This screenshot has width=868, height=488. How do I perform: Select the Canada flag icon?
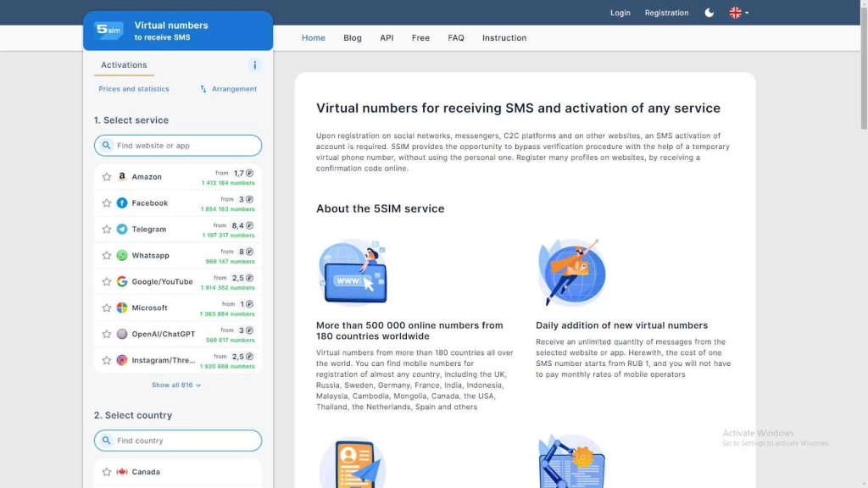pyautogui.click(x=122, y=471)
